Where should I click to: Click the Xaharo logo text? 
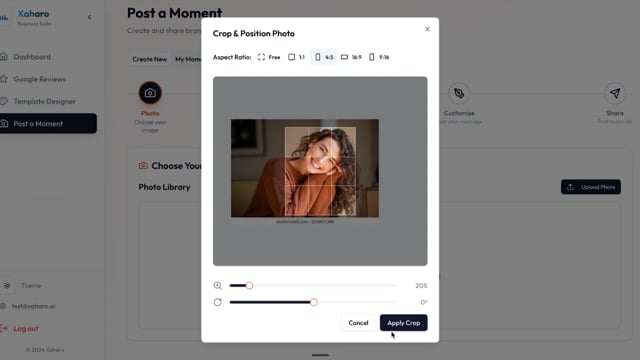point(33,13)
